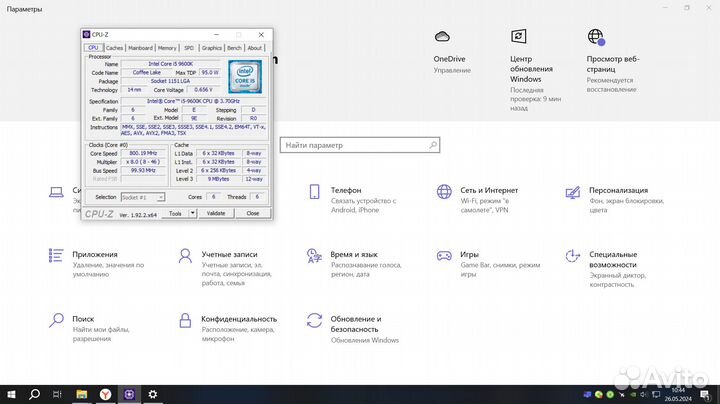Screen dimensions: 720x404
Task: Open the Конфиденциальность lock icon
Action: click(185, 320)
